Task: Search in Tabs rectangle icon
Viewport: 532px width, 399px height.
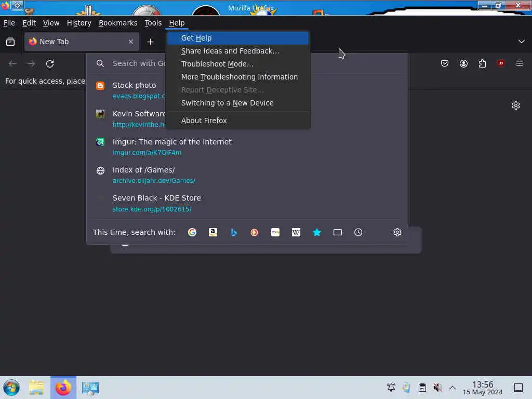Action: [338, 232]
